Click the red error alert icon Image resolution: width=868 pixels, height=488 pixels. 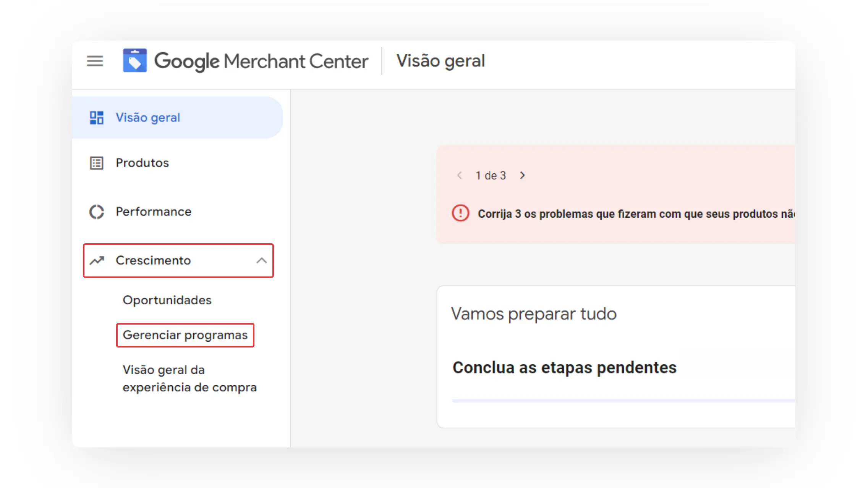460,214
